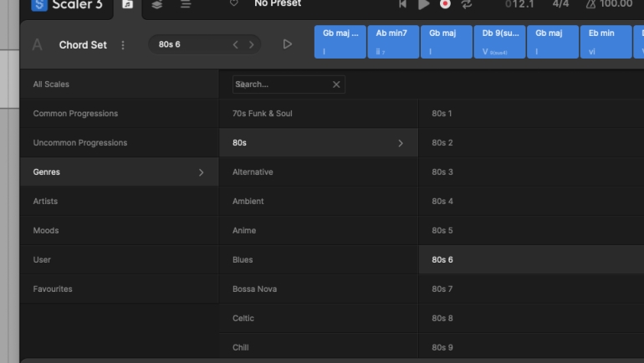Open the Chord Set three-dot options menu
Screen dimensions: 644x363
[x=123, y=45]
